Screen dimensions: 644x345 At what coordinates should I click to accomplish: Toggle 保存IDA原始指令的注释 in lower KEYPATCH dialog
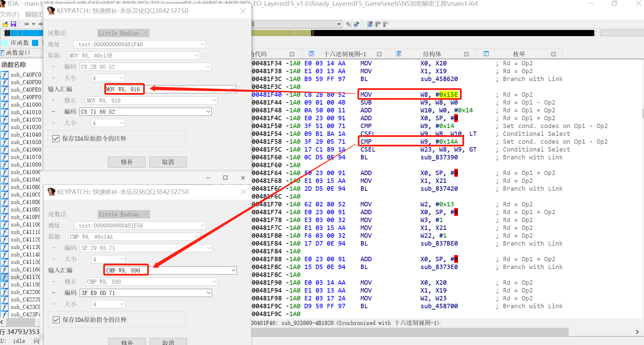tap(56, 320)
